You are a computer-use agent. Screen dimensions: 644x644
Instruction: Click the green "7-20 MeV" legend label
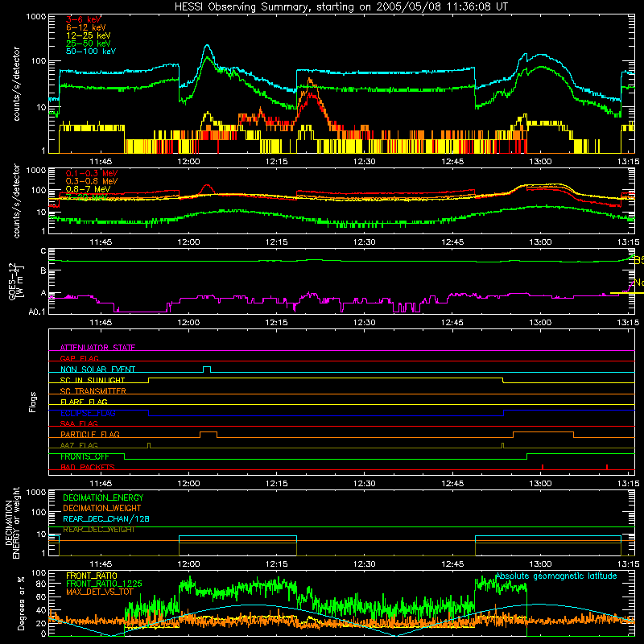87,197
